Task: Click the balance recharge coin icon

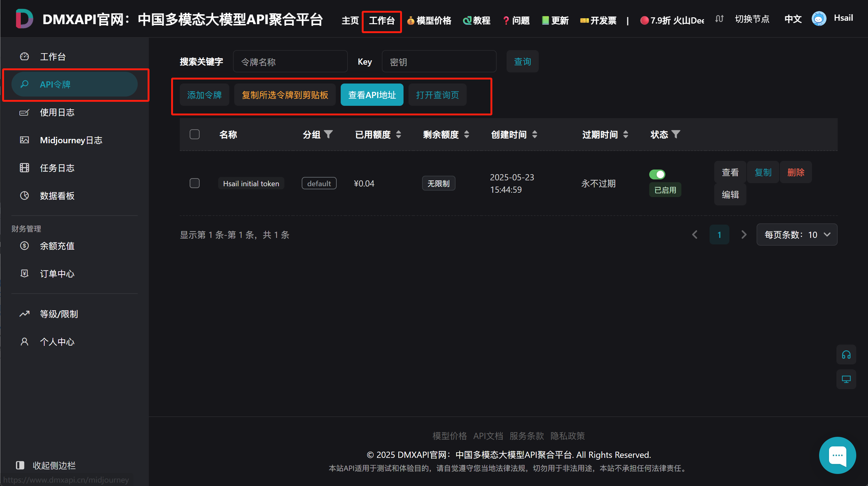Action: click(x=24, y=246)
